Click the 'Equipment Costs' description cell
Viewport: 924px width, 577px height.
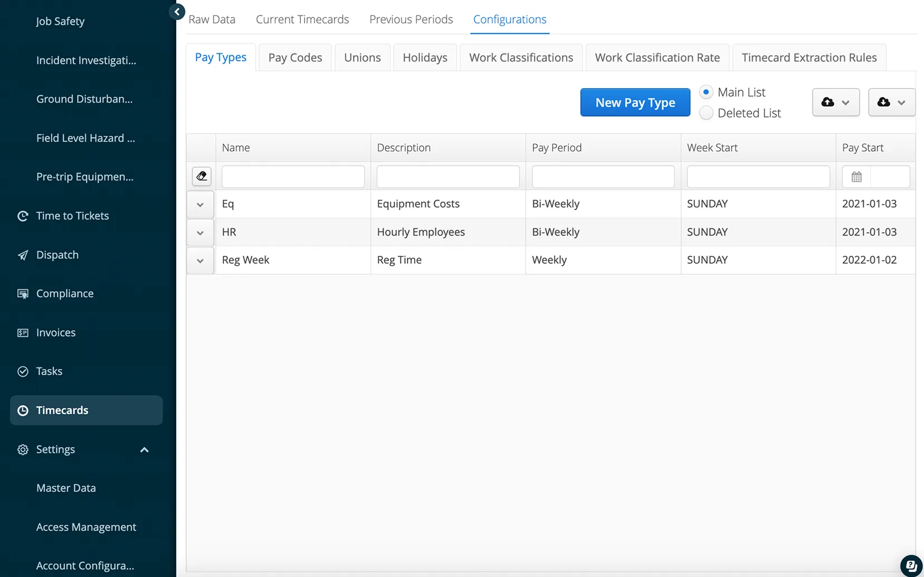pos(448,204)
